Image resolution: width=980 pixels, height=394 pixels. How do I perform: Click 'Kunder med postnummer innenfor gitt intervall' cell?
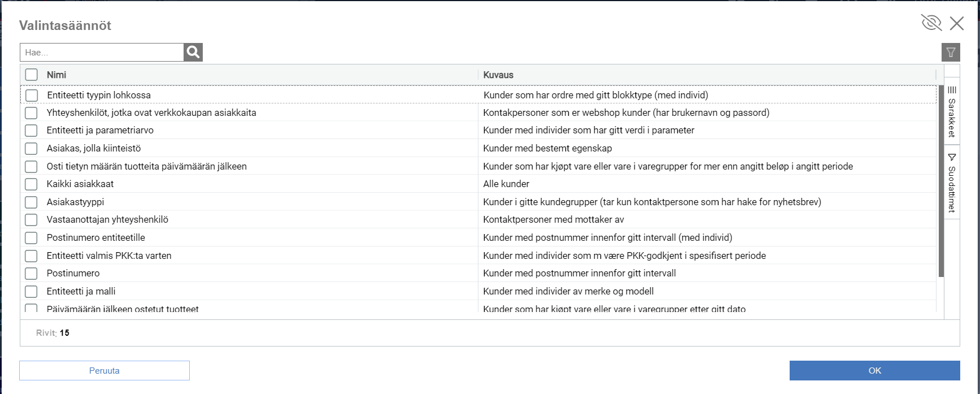point(580,273)
